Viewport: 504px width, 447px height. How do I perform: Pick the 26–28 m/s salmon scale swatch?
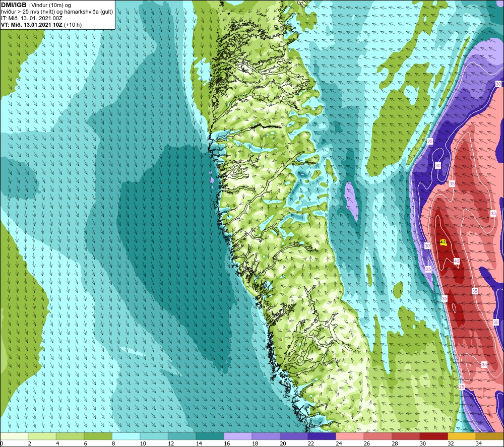[x=377, y=436]
